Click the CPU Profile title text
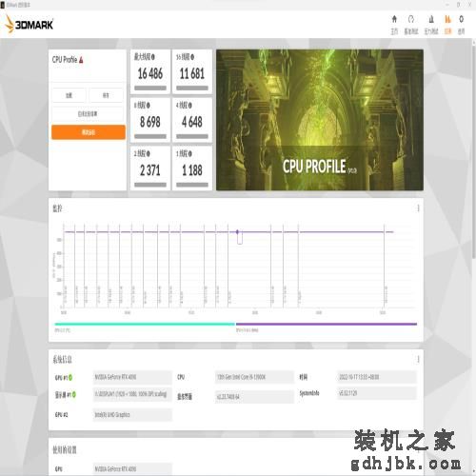Viewport: 476px width, 476px height. coord(65,60)
